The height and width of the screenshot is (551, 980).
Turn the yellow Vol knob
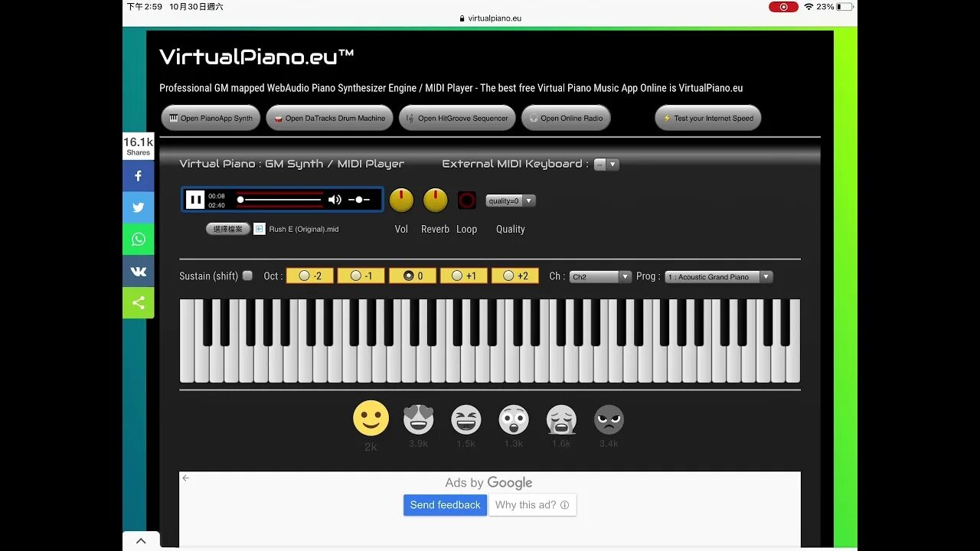pos(401,200)
